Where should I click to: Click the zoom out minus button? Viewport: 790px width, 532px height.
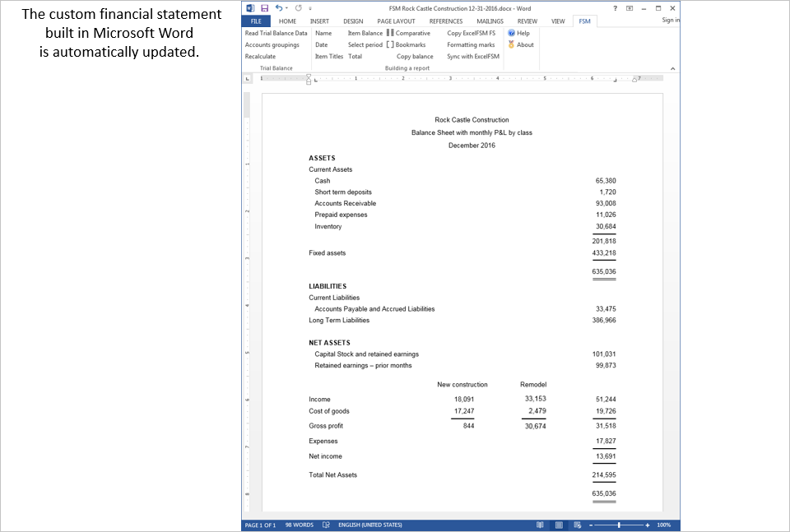coord(591,525)
